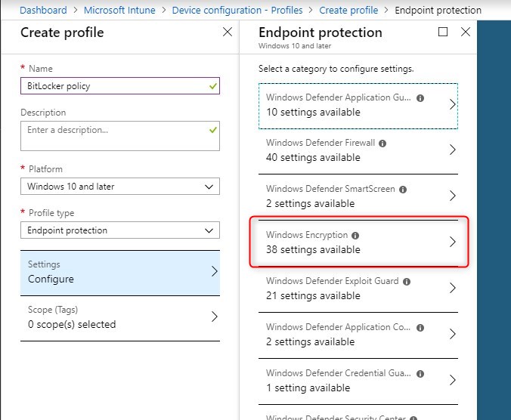511x420 pixels.
Task: Select '40 settings available' under Firewall
Action: [313, 158]
